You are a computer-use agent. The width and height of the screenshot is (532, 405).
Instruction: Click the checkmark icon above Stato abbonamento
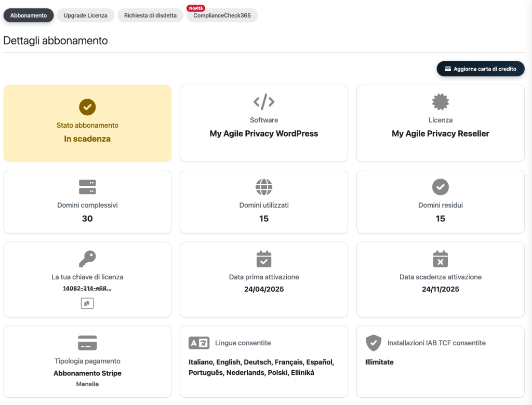[x=87, y=107]
